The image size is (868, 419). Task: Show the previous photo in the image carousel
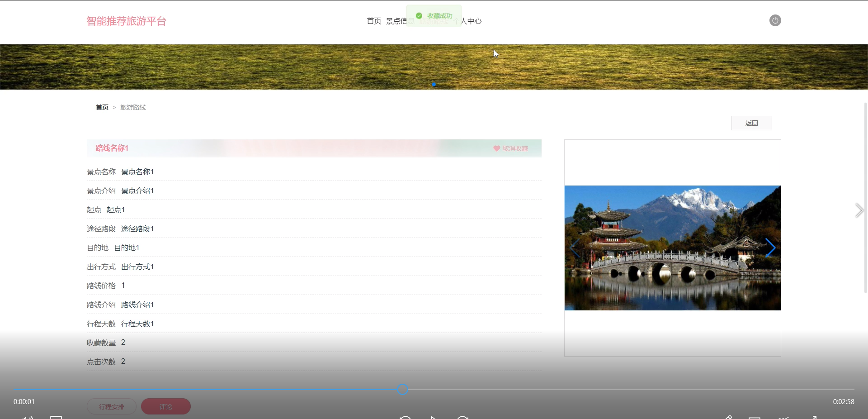tap(575, 248)
